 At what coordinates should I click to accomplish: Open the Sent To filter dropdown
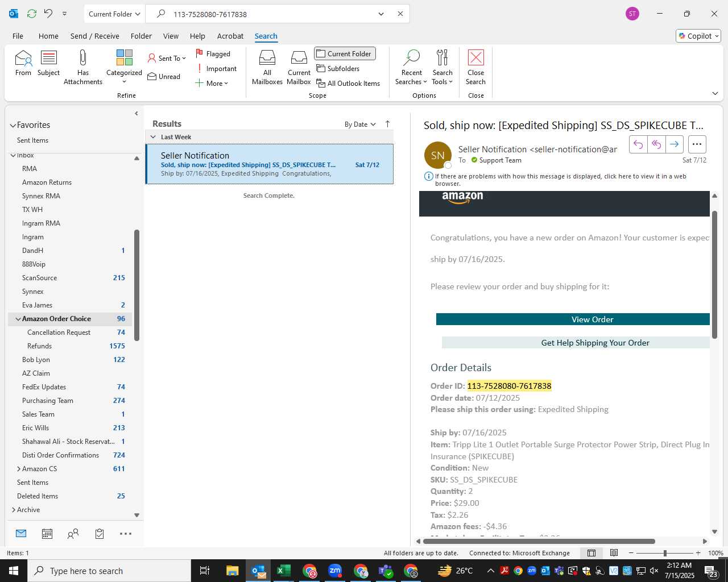pyautogui.click(x=166, y=58)
